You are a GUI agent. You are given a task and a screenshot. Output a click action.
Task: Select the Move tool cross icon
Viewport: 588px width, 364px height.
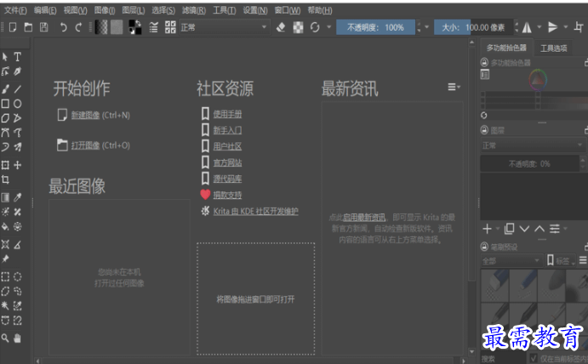(17, 165)
